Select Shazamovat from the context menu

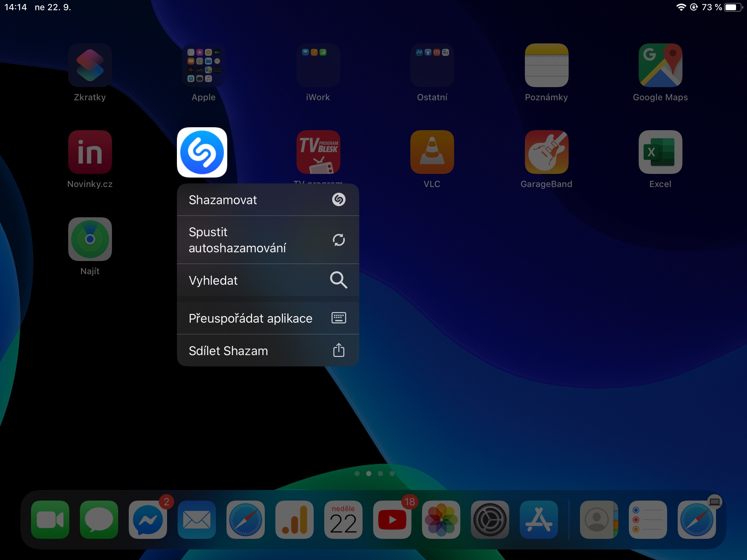[268, 200]
